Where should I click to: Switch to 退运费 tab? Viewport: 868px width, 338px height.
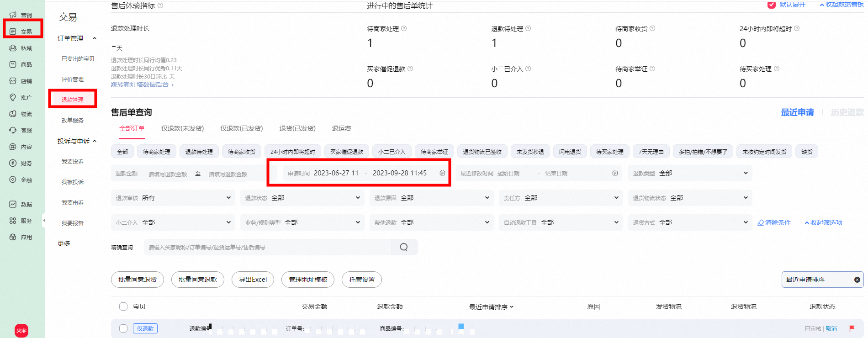click(x=342, y=128)
